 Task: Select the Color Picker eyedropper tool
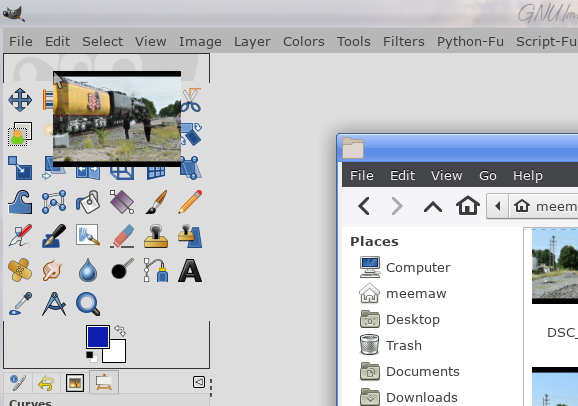[x=20, y=304]
